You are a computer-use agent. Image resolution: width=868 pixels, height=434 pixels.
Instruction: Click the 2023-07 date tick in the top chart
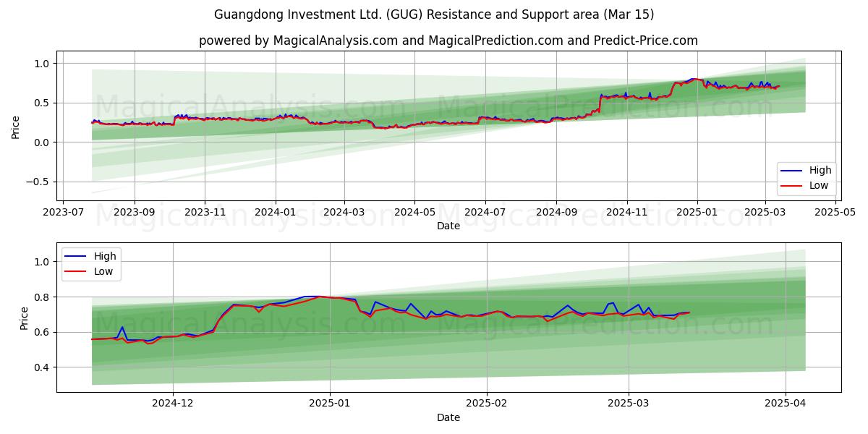pyautogui.click(x=64, y=213)
